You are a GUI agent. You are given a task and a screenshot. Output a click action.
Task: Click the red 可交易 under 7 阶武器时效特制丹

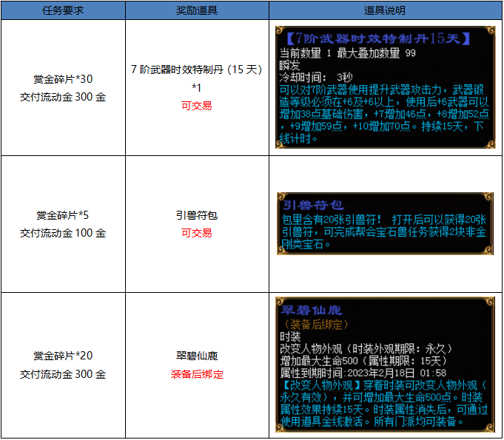pyautogui.click(x=197, y=106)
